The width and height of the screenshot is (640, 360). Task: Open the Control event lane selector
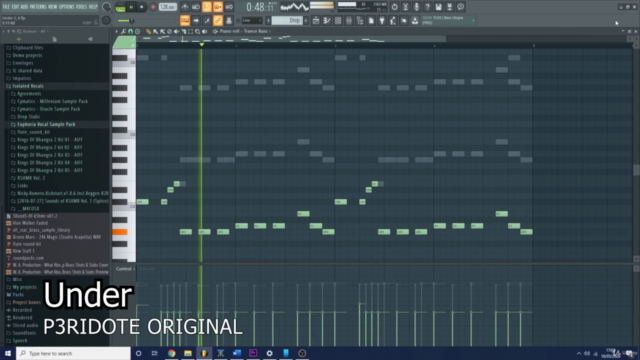pos(124,269)
